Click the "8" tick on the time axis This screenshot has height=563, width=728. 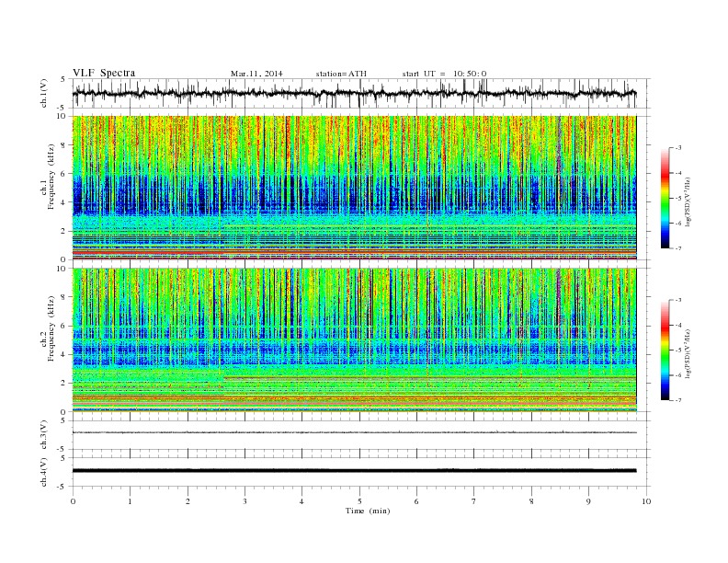click(531, 501)
